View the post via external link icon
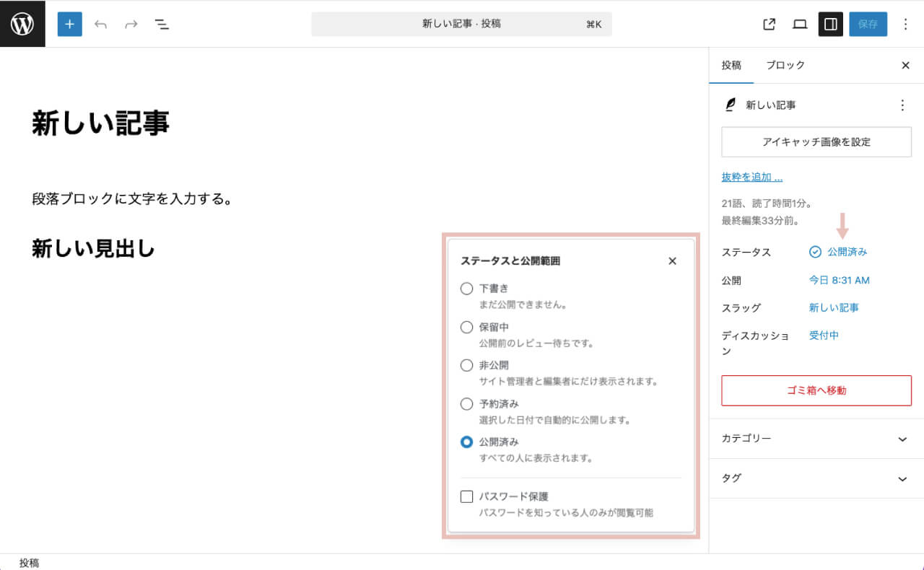Viewport: 924px width, 570px height. (768, 24)
